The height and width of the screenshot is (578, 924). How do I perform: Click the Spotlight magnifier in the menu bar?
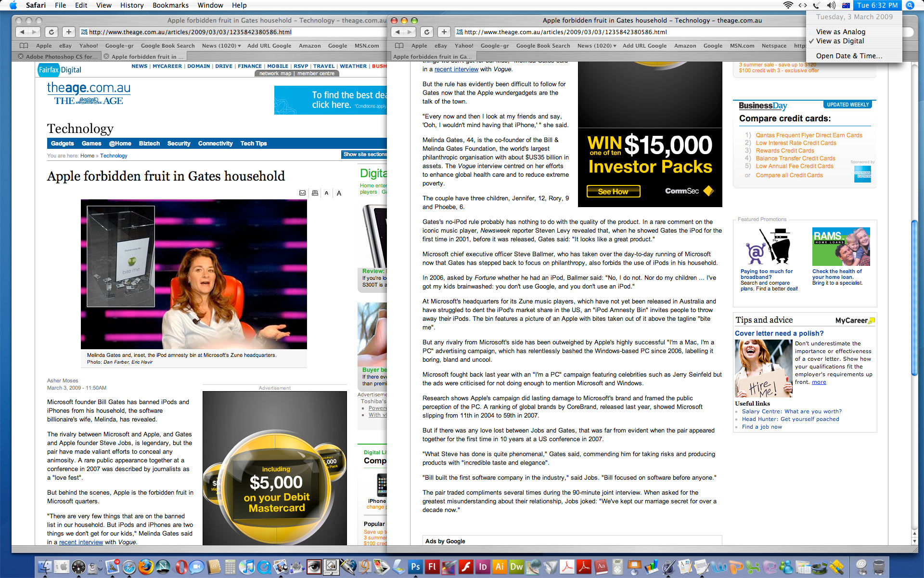[x=910, y=5]
